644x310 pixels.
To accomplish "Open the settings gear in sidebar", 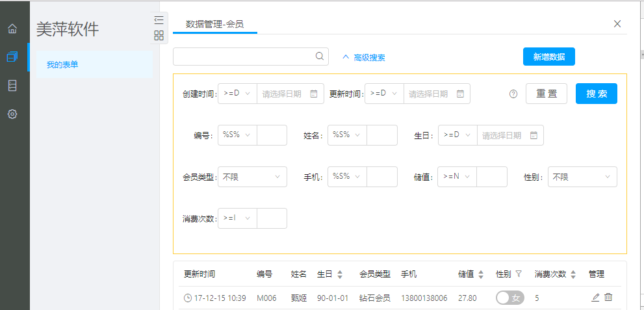I will 13,114.
